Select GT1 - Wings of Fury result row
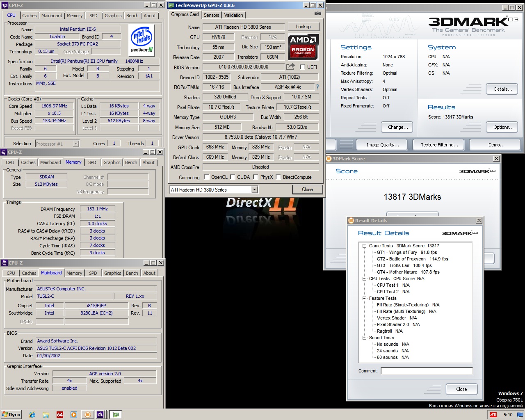The height and width of the screenshot is (420, 525). pyautogui.click(x=407, y=253)
